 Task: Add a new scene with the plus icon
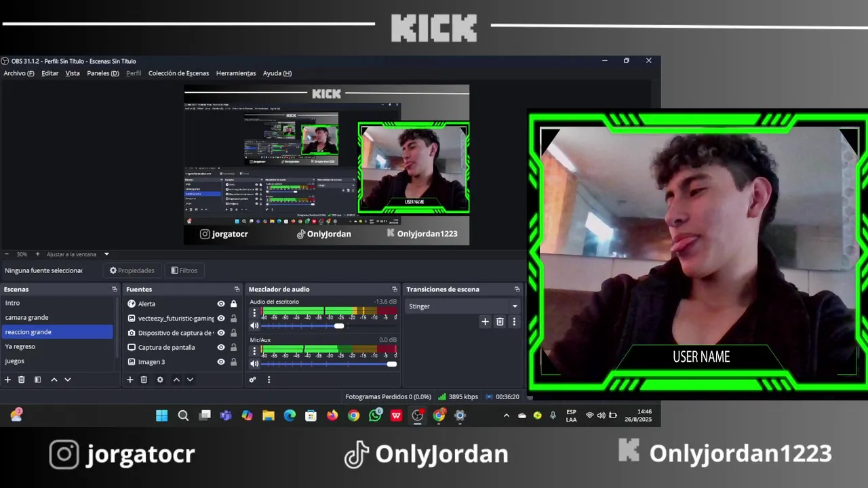pos(7,380)
